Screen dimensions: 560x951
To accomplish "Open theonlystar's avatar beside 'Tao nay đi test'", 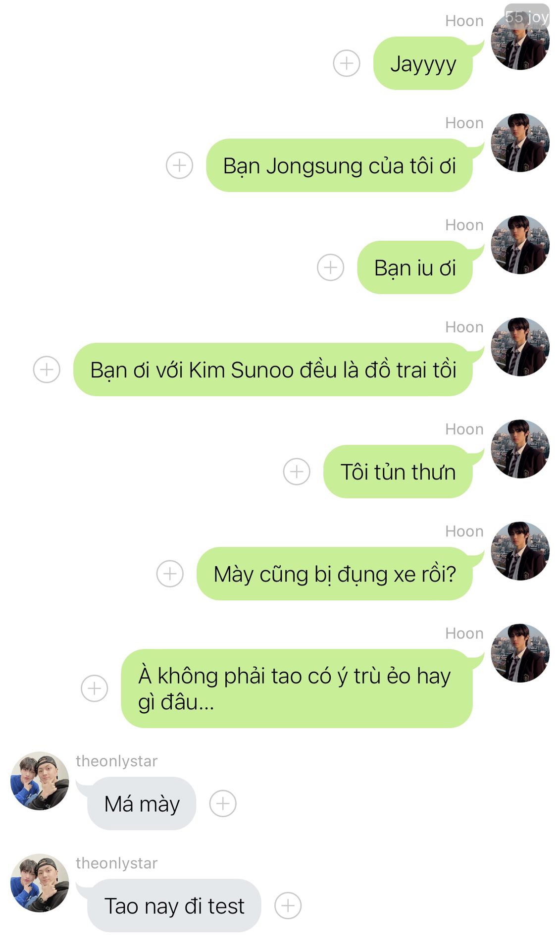I will tap(40, 883).
